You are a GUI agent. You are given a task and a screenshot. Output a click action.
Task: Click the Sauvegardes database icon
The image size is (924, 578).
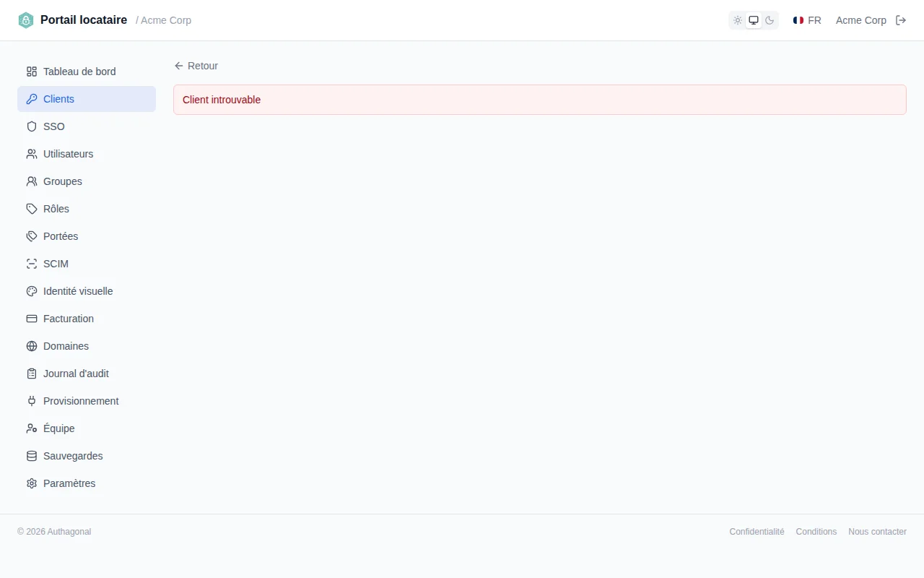(x=32, y=456)
